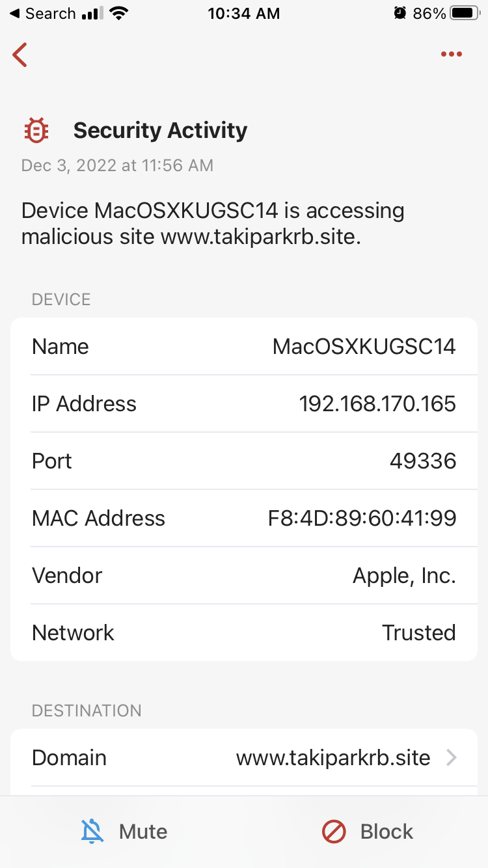This screenshot has width=488, height=868.
Task: Tap the red Security Activity bug icon
Action: (x=36, y=130)
